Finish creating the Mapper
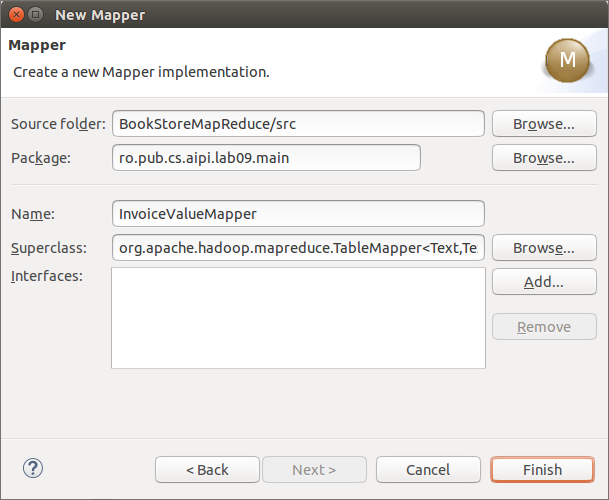The width and height of the screenshot is (609, 500). click(x=543, y=470)
